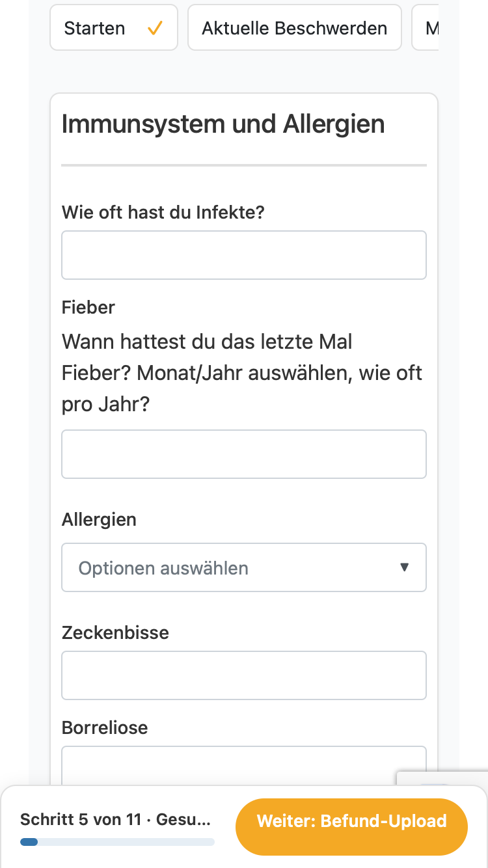Click the blue step progress bar
This screenshot has width=488, height=868.
coord(117,842)
